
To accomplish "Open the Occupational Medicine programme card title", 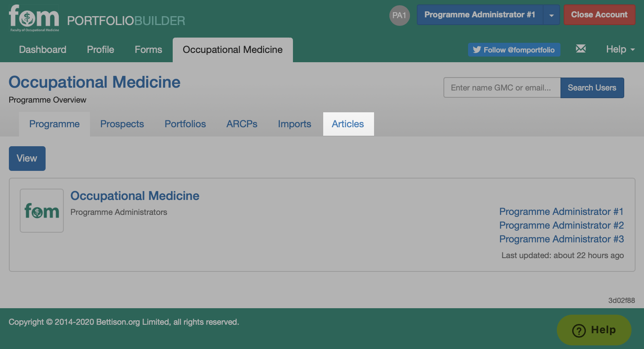I will coord(135,196).
